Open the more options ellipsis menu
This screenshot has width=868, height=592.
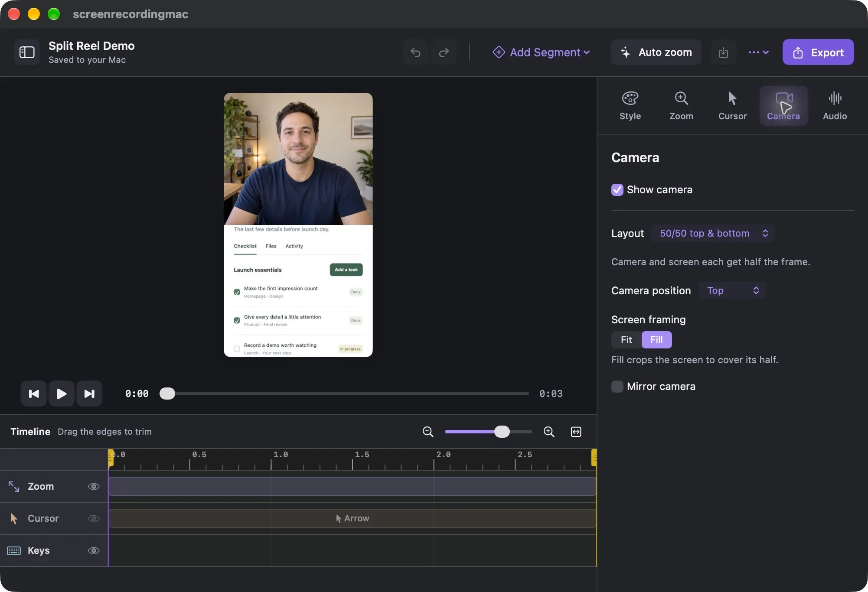point(759,52)
